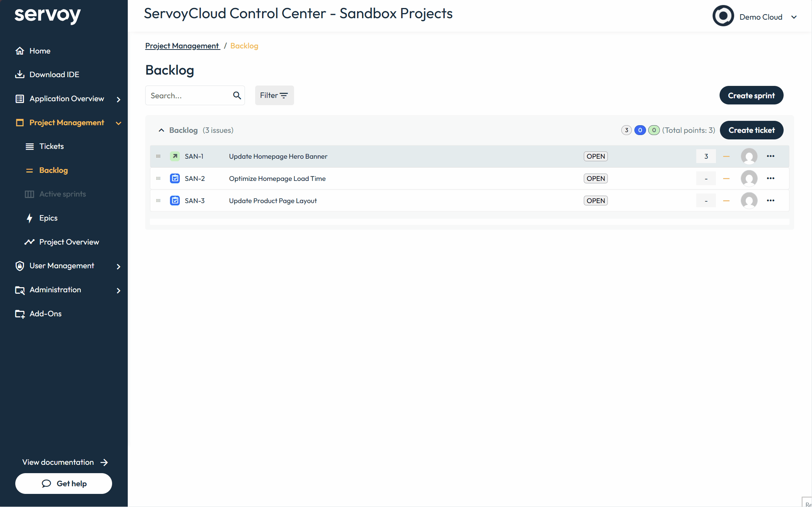
Task: Click the Create sprint button
Action: [751, 95]
